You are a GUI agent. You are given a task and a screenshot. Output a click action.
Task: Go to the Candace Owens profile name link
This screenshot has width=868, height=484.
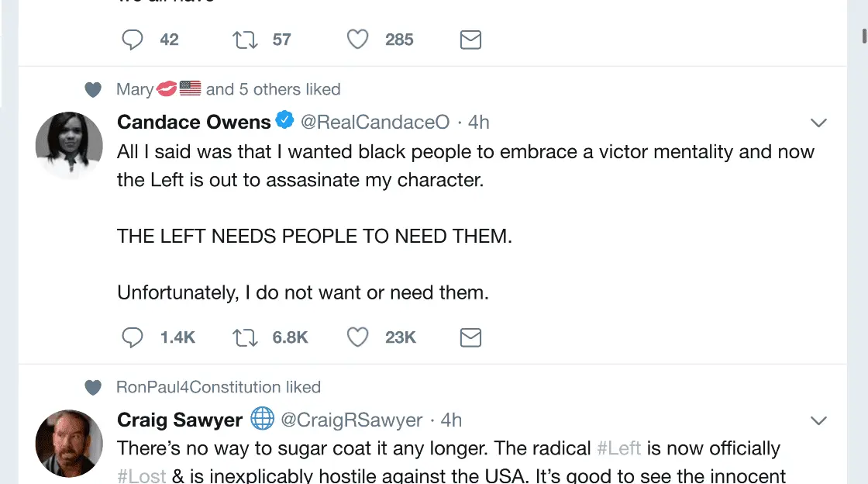click(194, 122)
